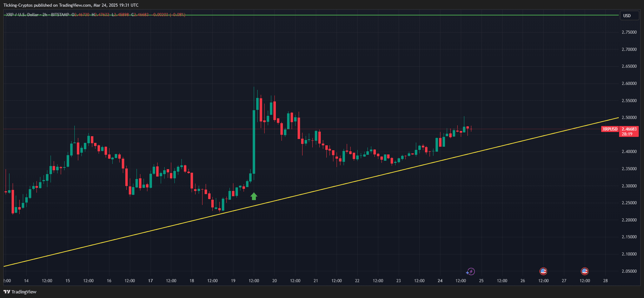Image resolution: width=644 pixels, height=298 pixels.
Task: Click date label 26 on time axis
Action: [523, 281]
